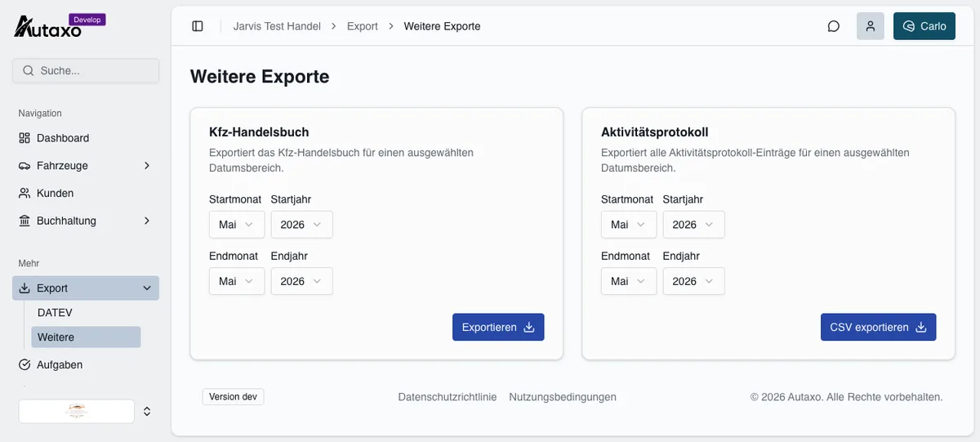Click the CSV exportieren button

[x=879, y=327]
